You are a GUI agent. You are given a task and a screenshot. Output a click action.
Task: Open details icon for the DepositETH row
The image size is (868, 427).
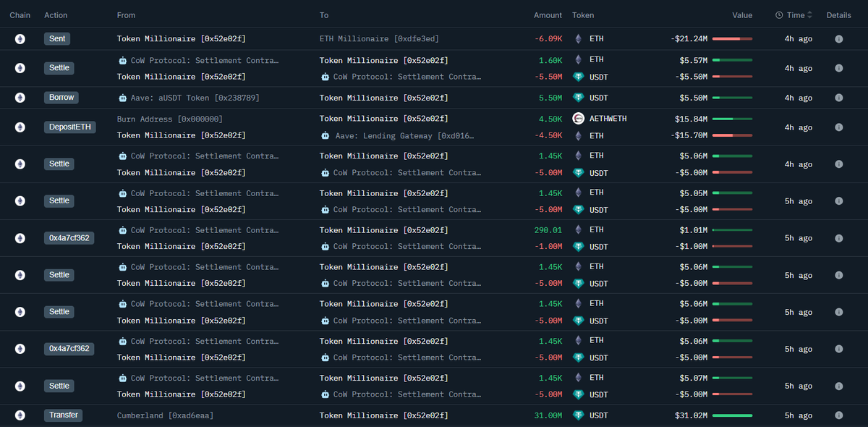click(x=839, y=127)
